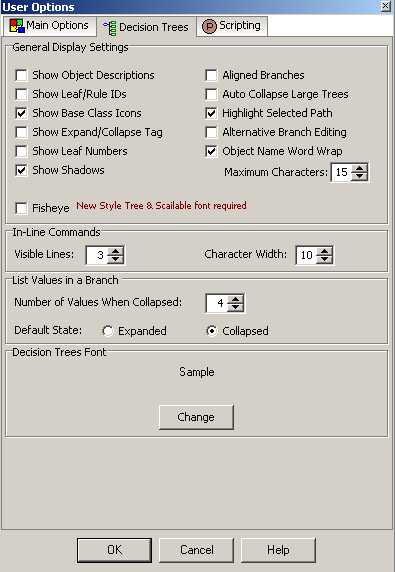Increase Visible Lines with up arrow
Image resolution: width=395 pixels, height=572 pixels.
click(115, 251)
